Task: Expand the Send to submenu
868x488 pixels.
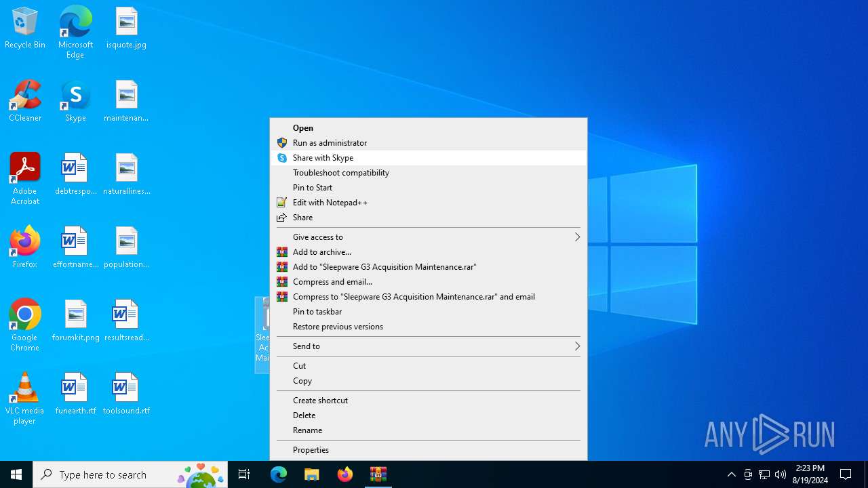Action: click(x=429, y=346)
